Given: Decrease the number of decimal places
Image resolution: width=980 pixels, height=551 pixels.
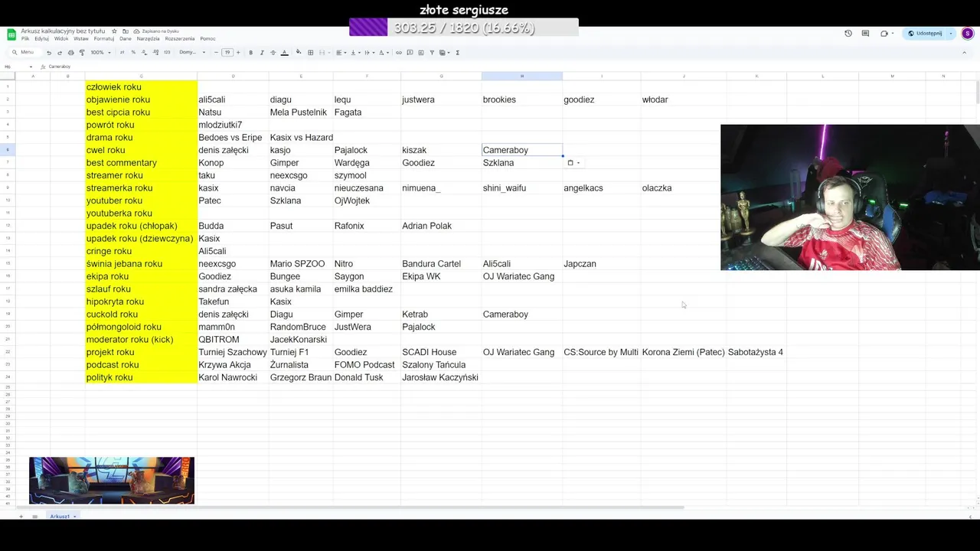Looking at the screenshot, I should 144,53.
